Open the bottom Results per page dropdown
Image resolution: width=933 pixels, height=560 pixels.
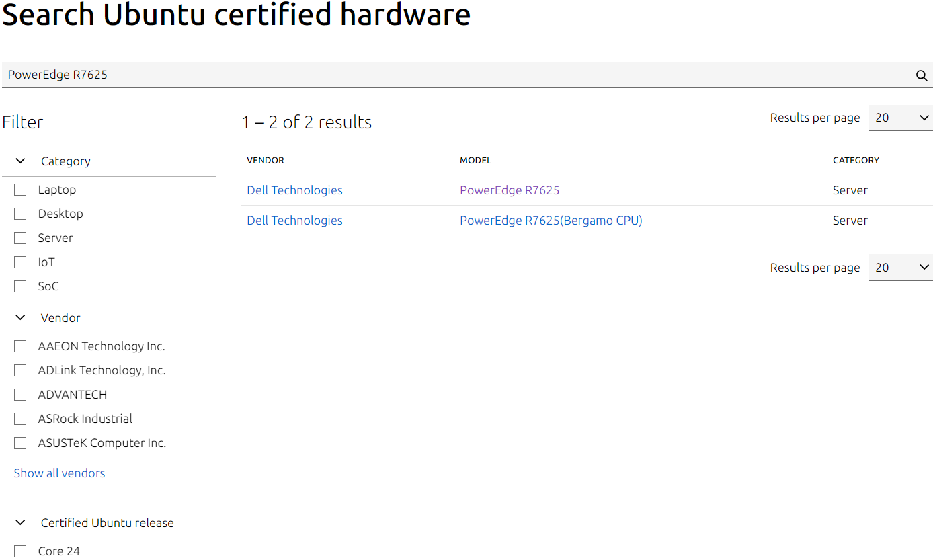pos(901,268)
